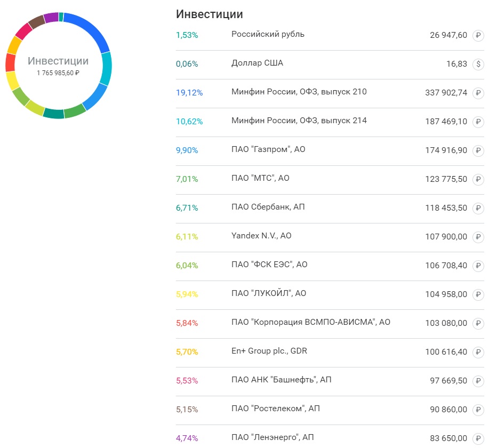This screenshot has height=448, width=489.
Task: Click Инвестиции label inside donut chart
Action: point(58,61)
